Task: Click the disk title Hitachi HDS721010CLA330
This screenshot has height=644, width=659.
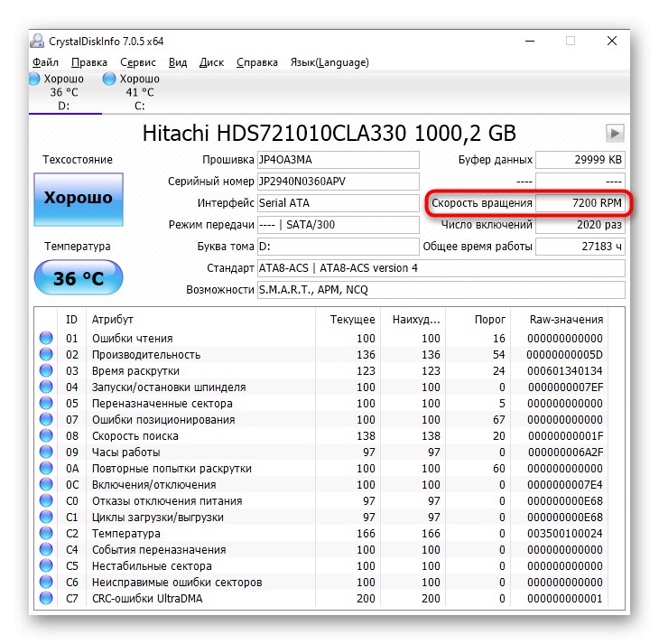Action: [x=329, y=134]
